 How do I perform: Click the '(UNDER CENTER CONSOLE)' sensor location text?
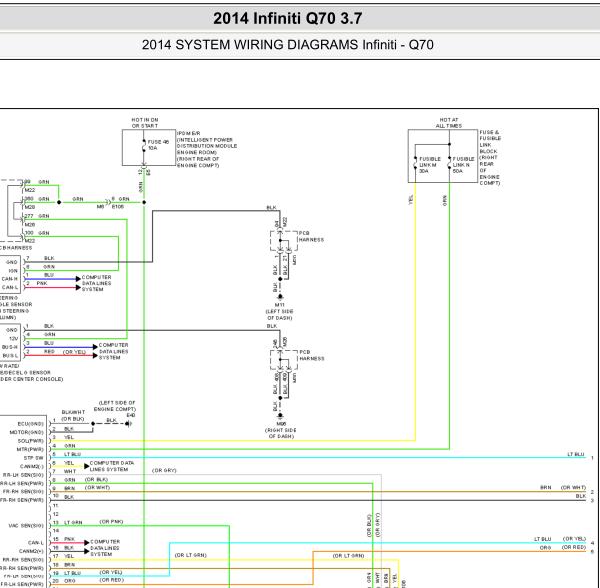(31, 379)
